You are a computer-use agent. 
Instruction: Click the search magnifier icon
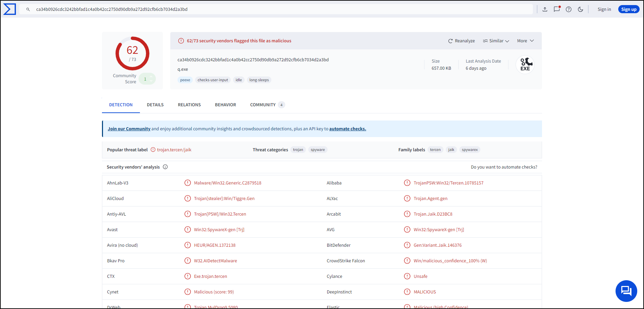[x=28, y=9]
